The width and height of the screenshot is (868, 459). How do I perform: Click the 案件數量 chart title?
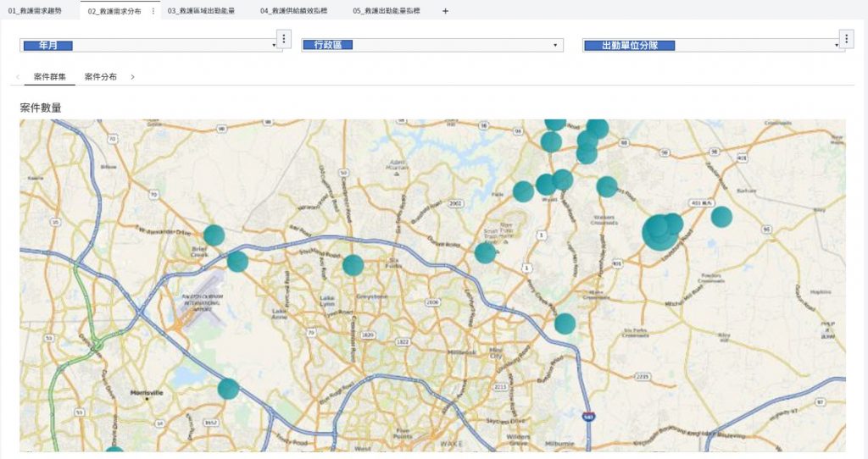tap(41, 108)
